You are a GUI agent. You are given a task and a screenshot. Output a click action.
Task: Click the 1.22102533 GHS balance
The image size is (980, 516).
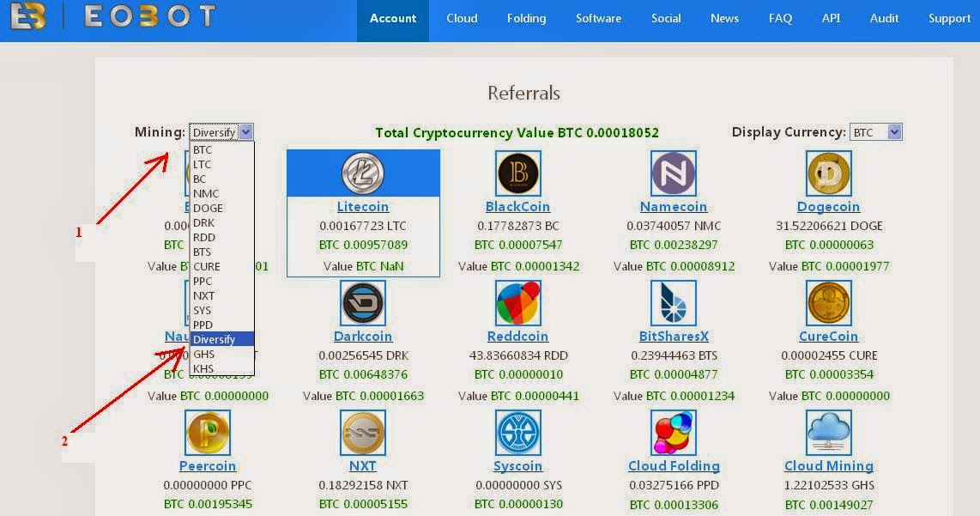tap(829, 485)
